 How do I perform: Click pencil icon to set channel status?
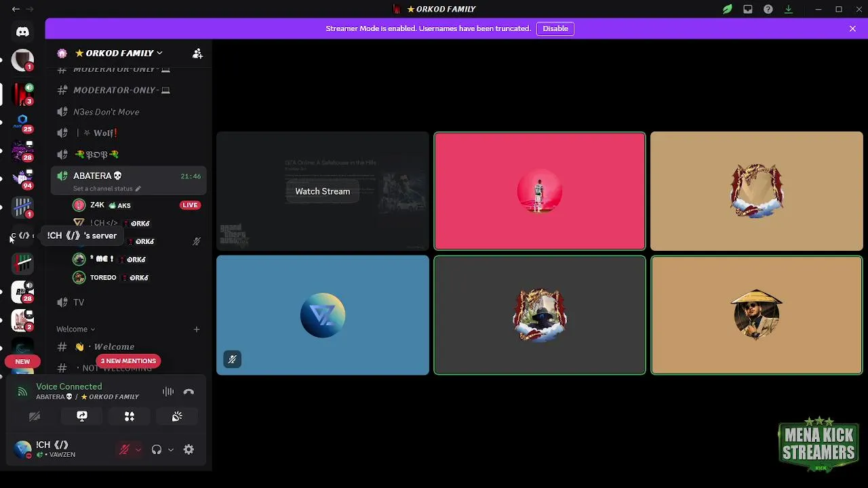coord(138,188)
